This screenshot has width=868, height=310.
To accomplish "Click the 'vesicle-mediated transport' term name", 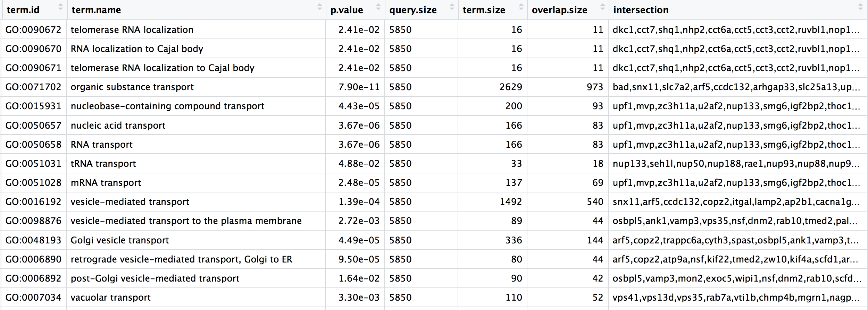I will 130,202.
